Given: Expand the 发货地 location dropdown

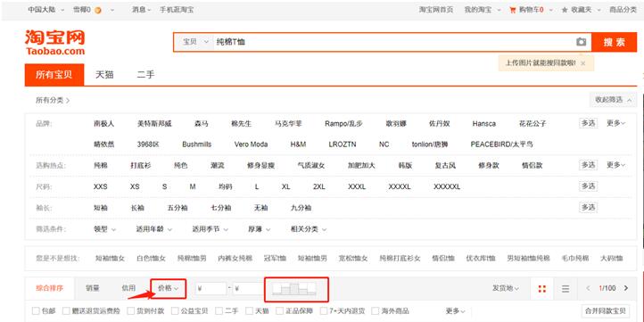Looking at the screenshot, I should (505, 288).
